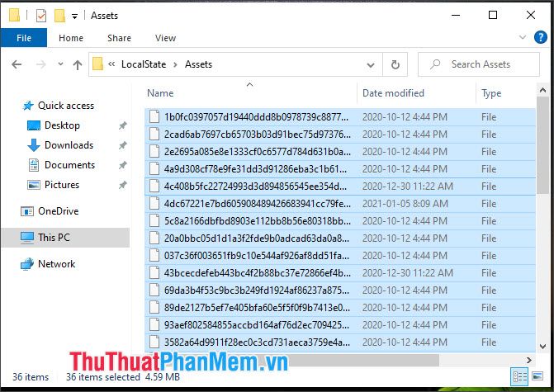Unpin Documents using its pin icon
Screen dimensions: 554x392
point(122,165)
